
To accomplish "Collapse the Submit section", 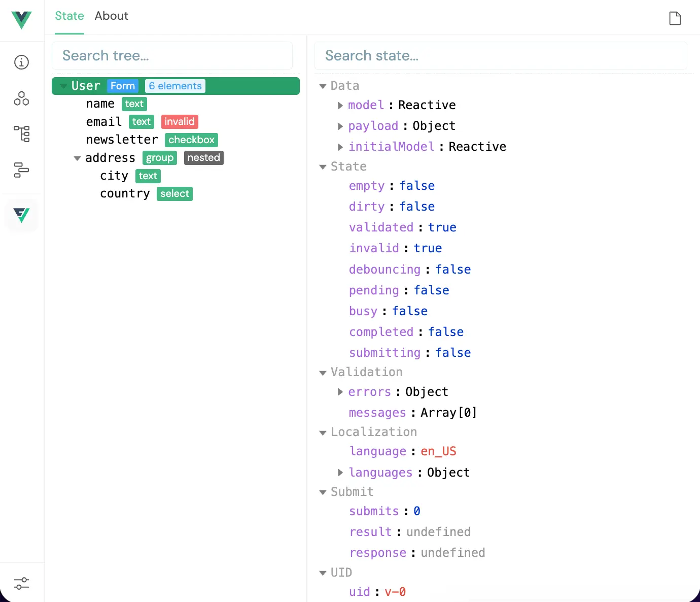I will click(x=323, y=492).
